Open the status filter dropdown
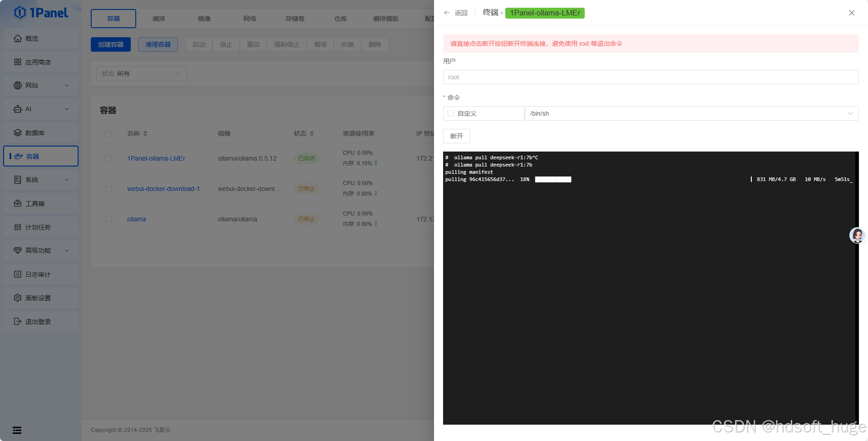 click(x=142, y=73)
